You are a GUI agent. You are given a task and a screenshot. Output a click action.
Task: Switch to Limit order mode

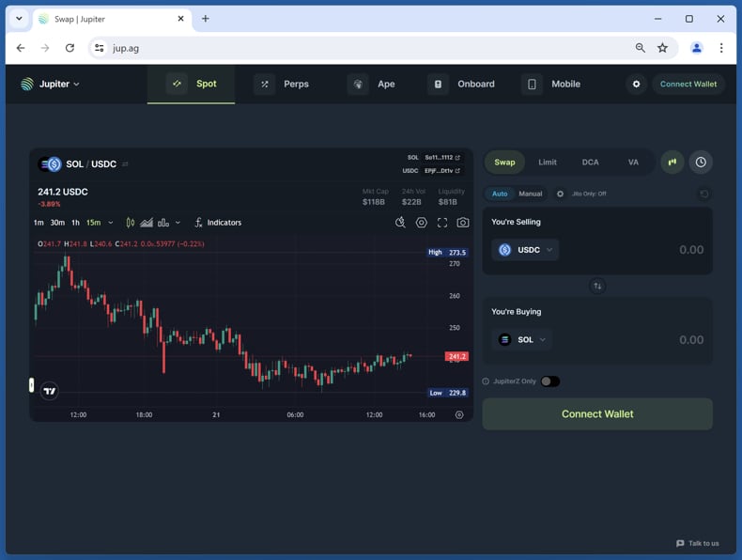point(547,162)
